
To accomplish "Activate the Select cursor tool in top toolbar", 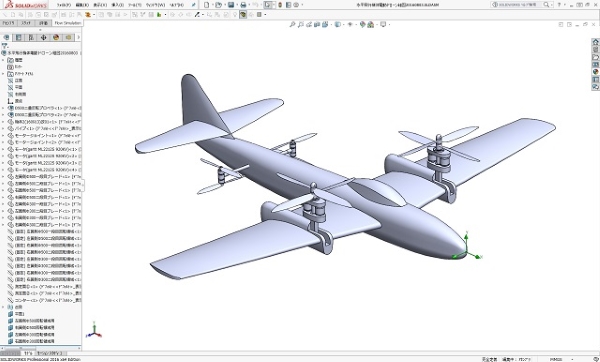I will click(268, 5).
